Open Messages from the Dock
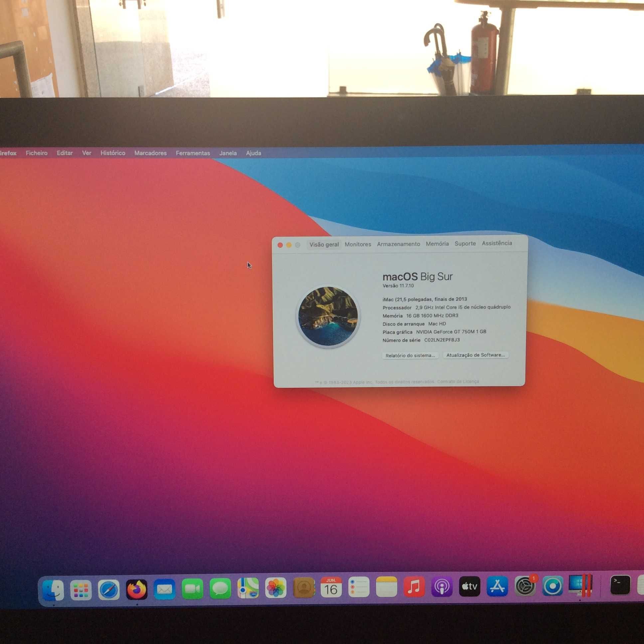Screen dimensions: 644x644 pos(220,589)
